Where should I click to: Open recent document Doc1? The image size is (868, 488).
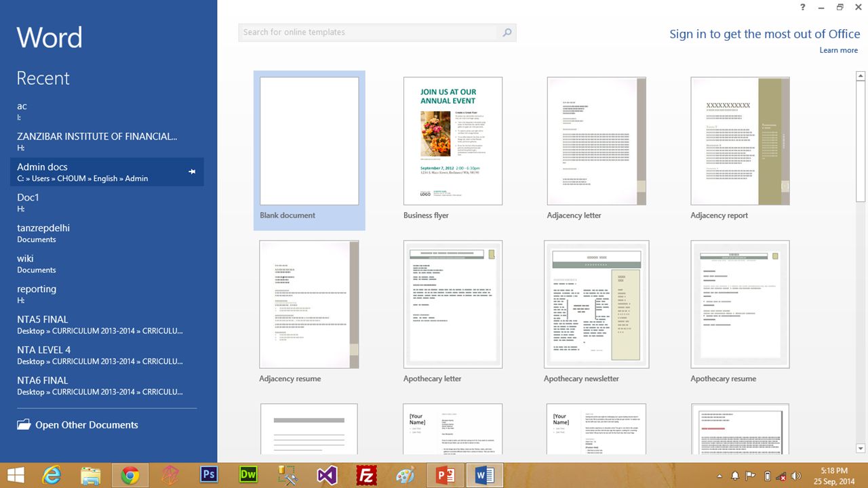tap(107, 203)
